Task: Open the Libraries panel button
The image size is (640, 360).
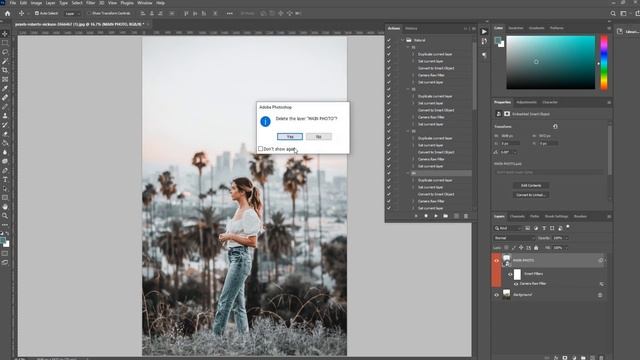Action: point(628,31)
